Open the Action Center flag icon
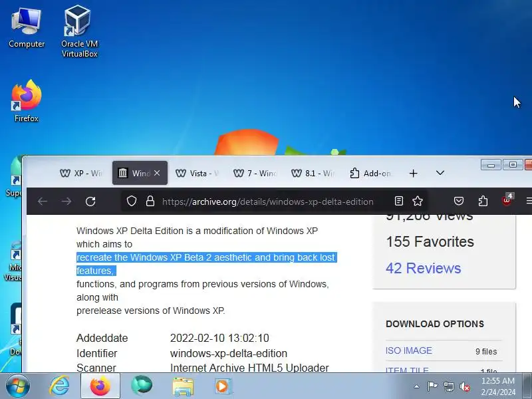The height and width of the screenshot is (399, 532). click(x=433, y=386)
